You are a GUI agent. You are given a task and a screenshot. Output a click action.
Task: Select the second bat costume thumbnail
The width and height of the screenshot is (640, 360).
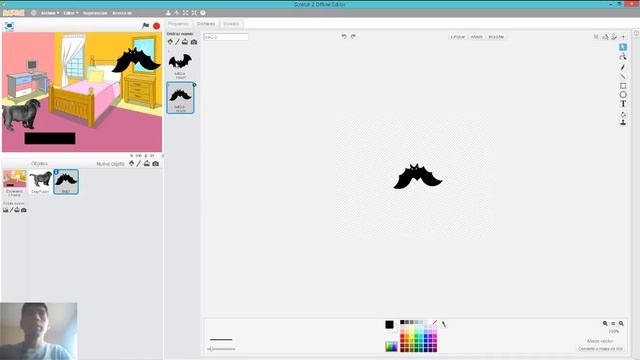(180, 98)
